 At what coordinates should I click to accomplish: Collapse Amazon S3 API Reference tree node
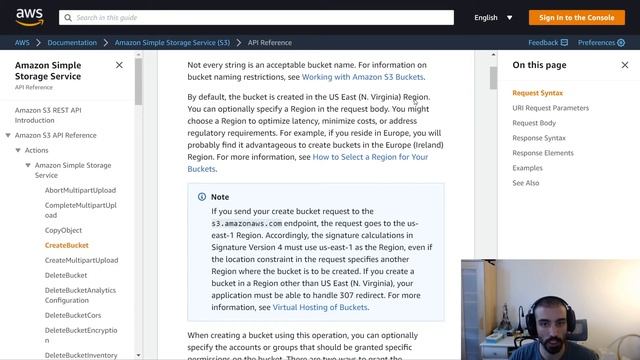pyautogui.click(x=8, y=135)
